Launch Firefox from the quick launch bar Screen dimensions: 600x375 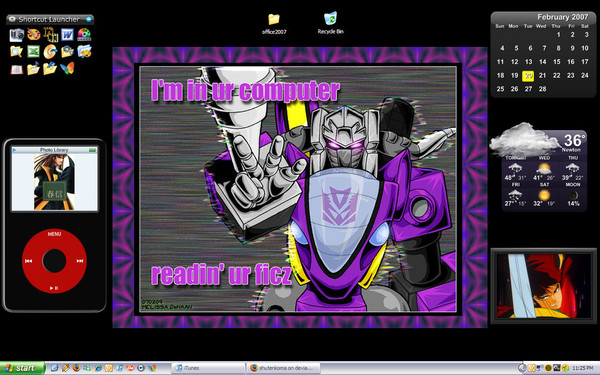click(x=76, y=368)
